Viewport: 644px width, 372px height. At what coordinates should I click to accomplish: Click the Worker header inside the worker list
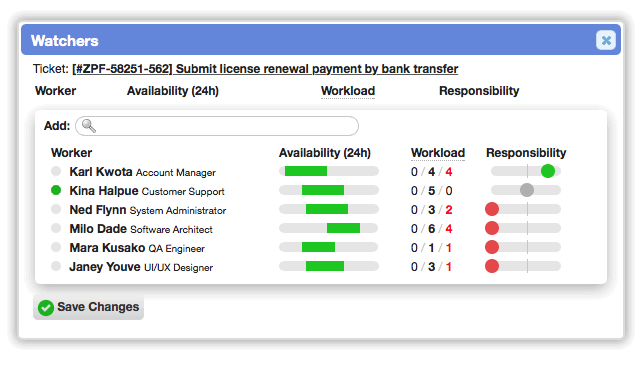pos(71,153)
